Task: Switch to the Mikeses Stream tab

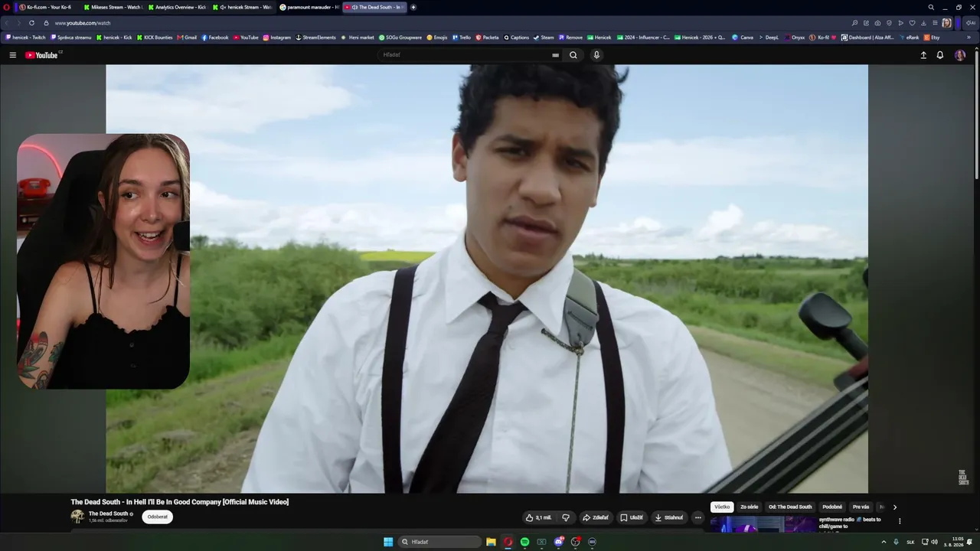Action: [112, 7]
